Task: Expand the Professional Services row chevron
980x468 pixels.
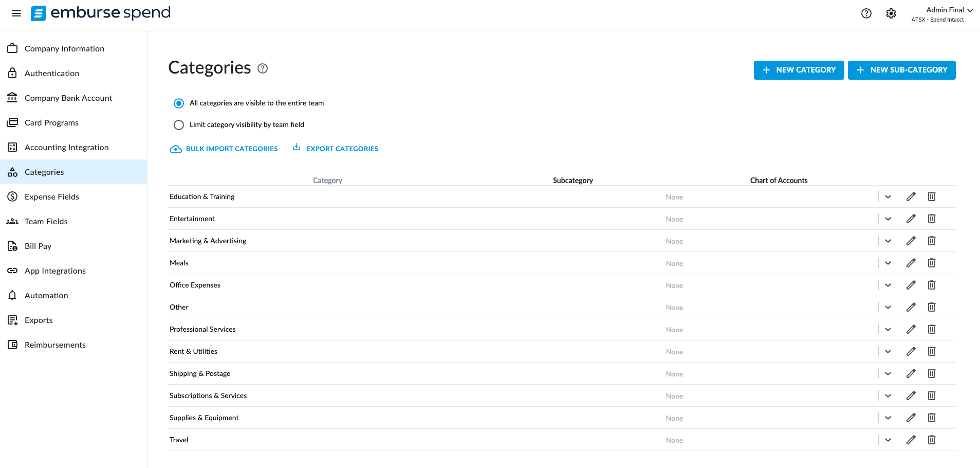Action: click(x=888, y=329)
